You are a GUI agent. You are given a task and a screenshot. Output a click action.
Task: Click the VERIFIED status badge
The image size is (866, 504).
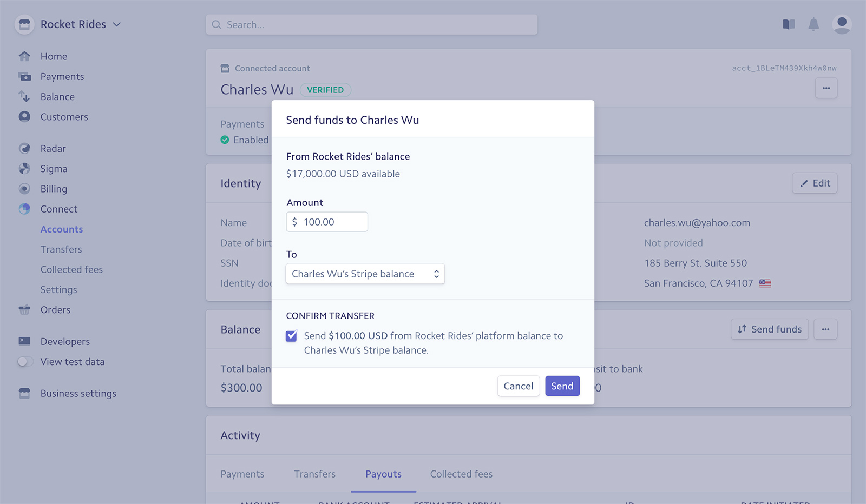325,90
